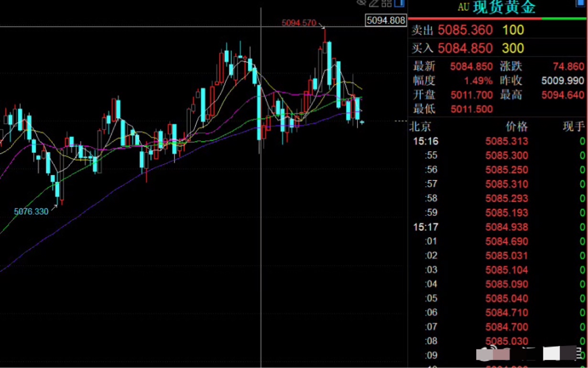Click the 买入 bid price 5084.850

(465, 48)
